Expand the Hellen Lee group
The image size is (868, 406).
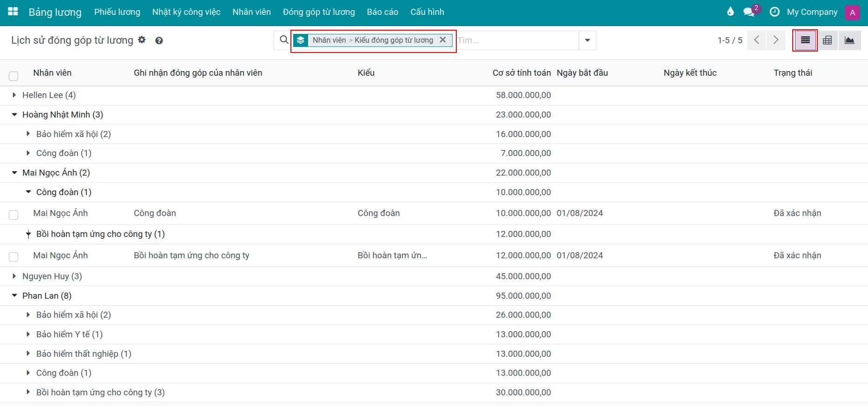click(x=14, y=95)
